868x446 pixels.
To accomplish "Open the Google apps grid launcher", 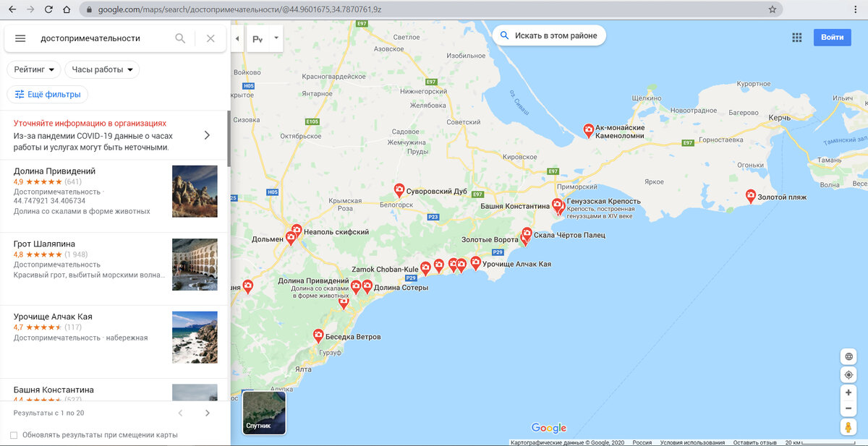I will [x=797, y=37].
